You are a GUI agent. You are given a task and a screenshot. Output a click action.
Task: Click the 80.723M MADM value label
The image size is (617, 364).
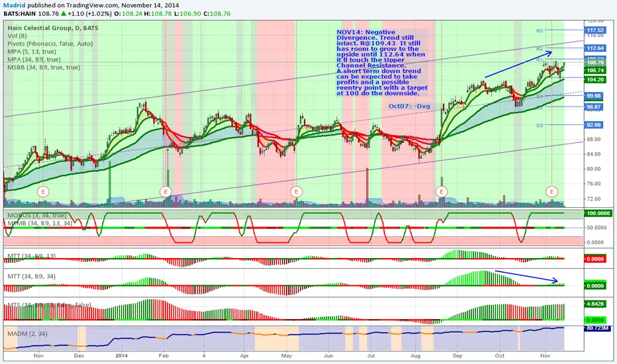(597, 328)
